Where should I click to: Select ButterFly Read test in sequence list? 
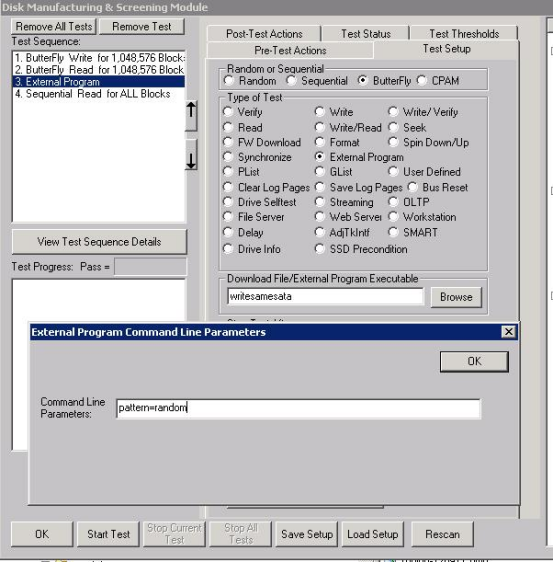pos(99,70)
